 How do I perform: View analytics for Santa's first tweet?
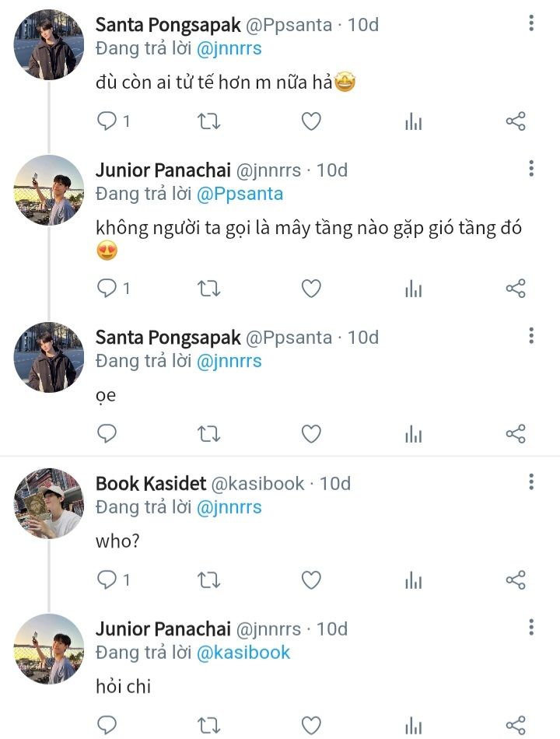[414, 121]
